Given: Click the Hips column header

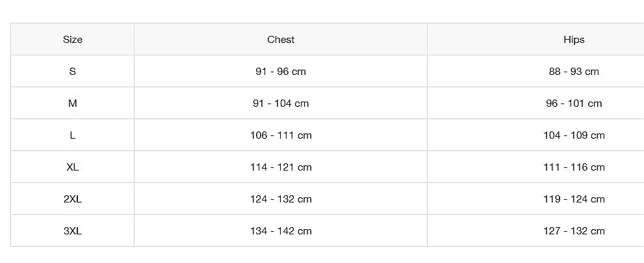Looking at the screenshot, I should (574, 40).
